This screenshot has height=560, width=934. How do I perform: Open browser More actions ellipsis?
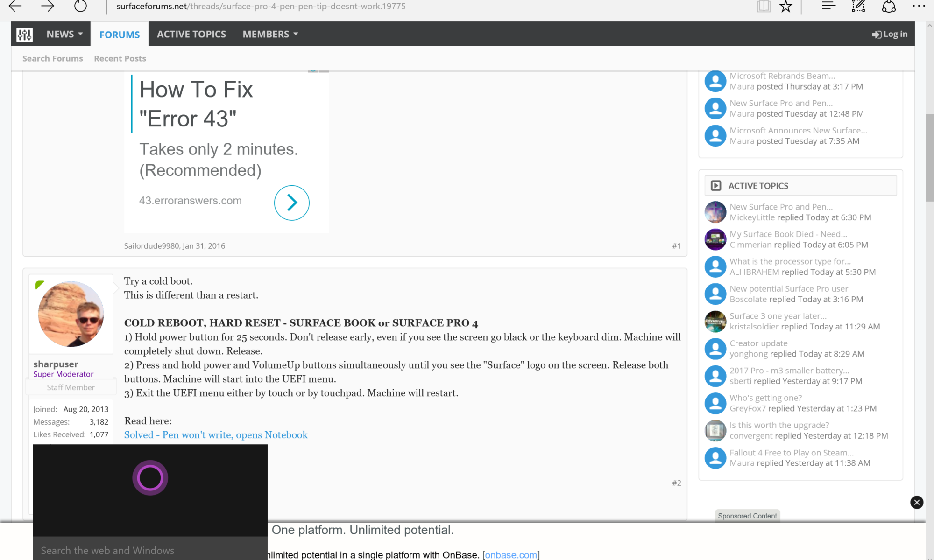pos(919,6)
